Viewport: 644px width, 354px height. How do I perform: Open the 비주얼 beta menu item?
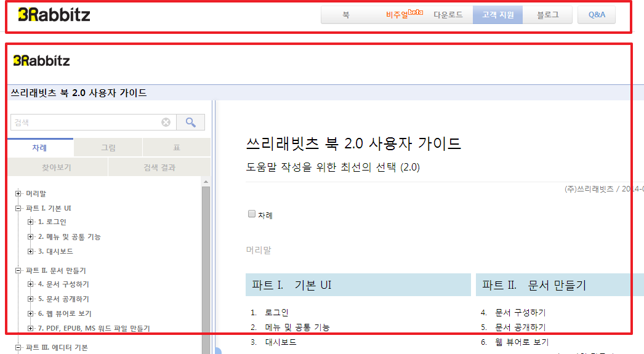pos(404,14)
